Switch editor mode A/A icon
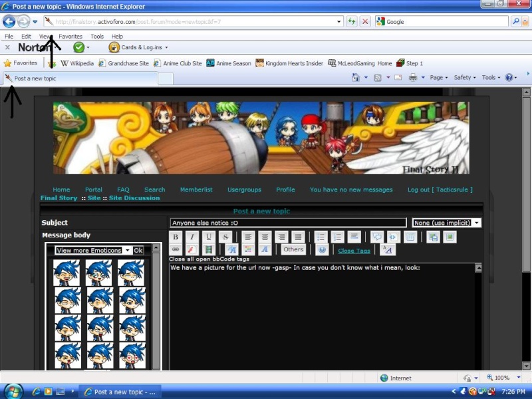The width and height of the screenshot is (532, 399). [387, 250]
